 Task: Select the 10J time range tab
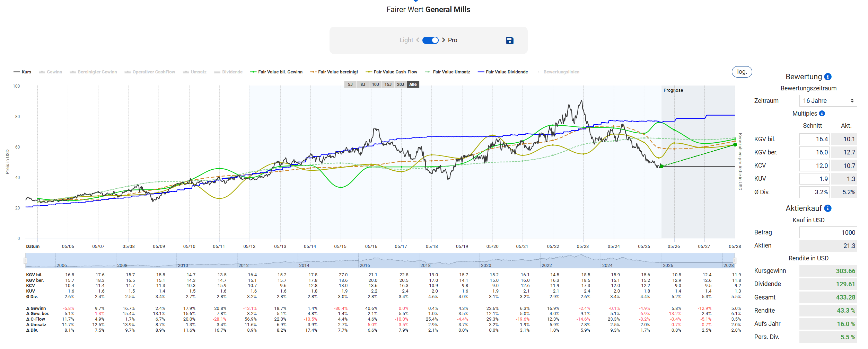(x=375, y=84)
